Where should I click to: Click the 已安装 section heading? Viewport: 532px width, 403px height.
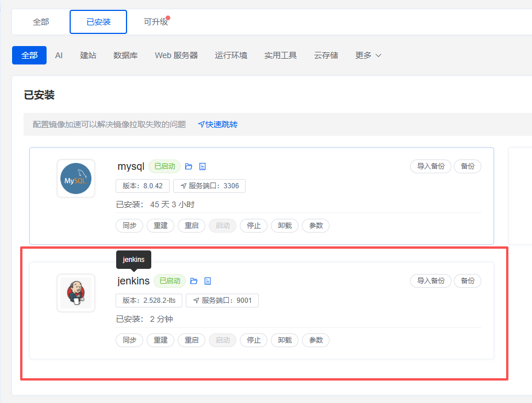(39, 95)
